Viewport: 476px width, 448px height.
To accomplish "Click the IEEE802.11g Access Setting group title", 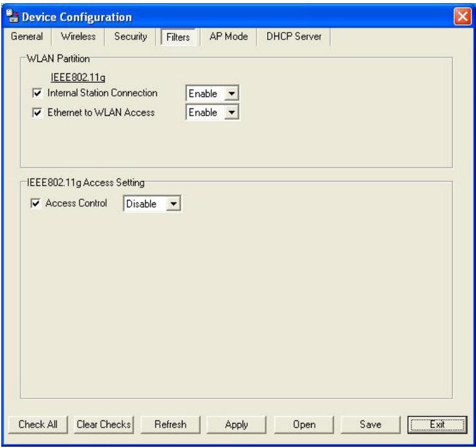I will [x=86, y=182].
